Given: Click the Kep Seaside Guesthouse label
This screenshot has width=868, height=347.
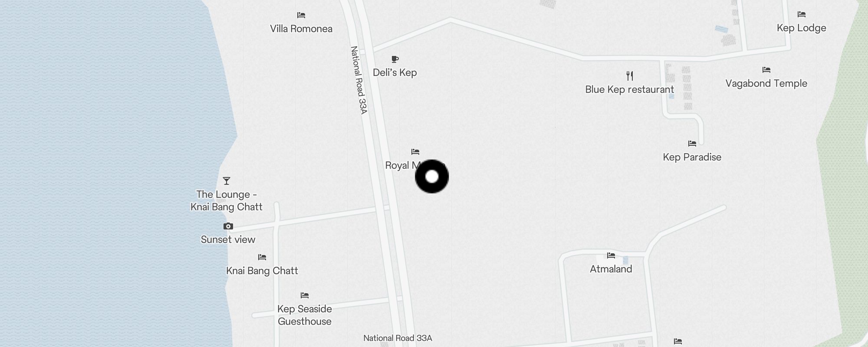Looking at the screenshot, I should point(305,315).
